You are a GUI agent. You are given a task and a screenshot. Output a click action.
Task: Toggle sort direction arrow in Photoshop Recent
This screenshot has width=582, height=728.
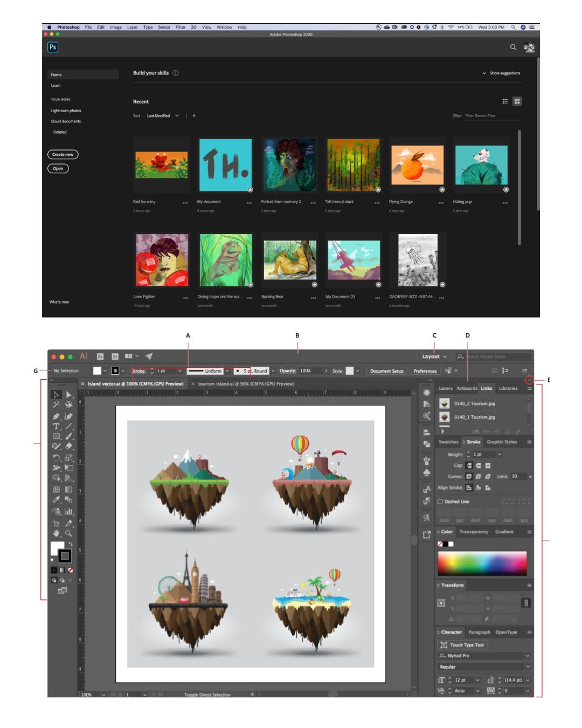pos(194,115)
